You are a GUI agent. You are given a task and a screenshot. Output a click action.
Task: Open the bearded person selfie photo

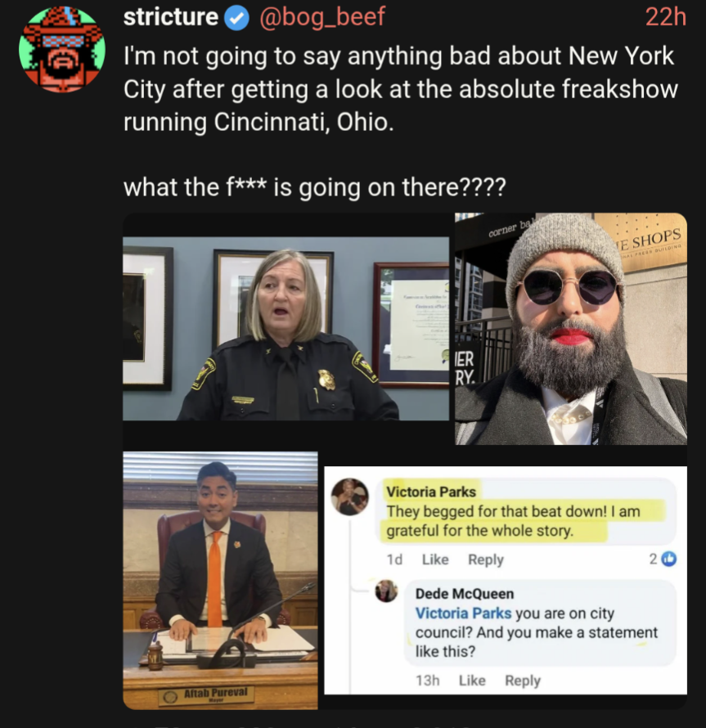click(x=571, y=329)
